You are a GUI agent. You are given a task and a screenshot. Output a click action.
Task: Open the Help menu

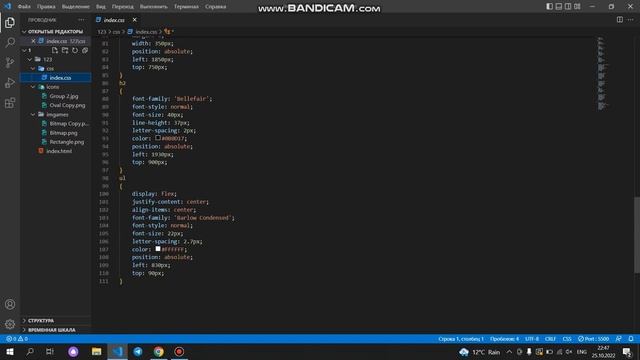pos(216,7)
